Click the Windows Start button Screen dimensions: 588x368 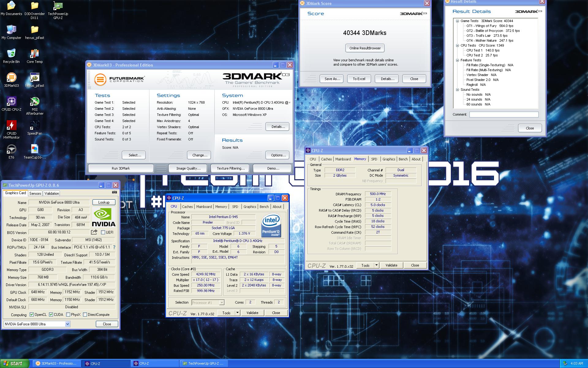click(15, 363)
